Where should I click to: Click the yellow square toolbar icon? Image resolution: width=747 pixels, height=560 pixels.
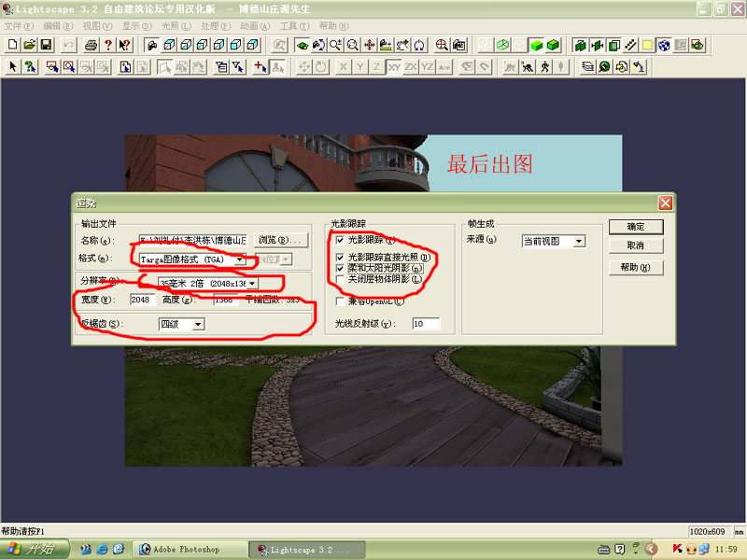click(647, 45)
